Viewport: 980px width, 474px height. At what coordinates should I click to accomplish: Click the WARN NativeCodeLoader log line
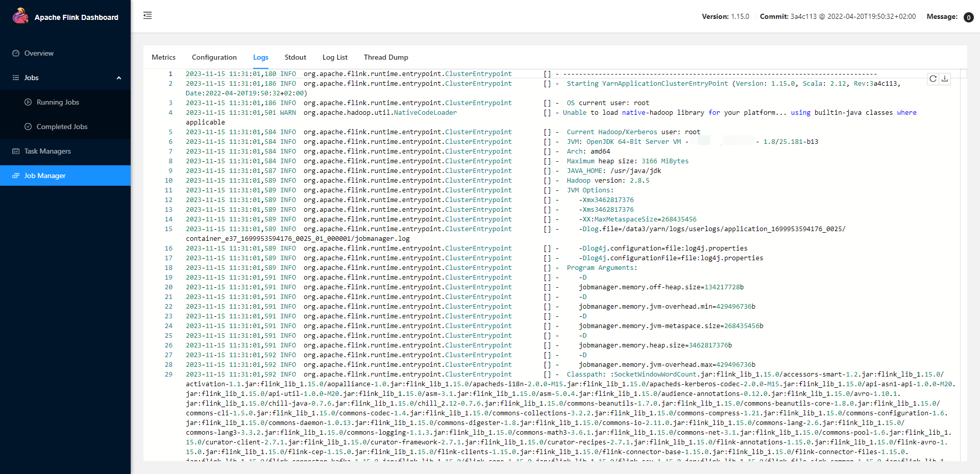pos(551,117)
